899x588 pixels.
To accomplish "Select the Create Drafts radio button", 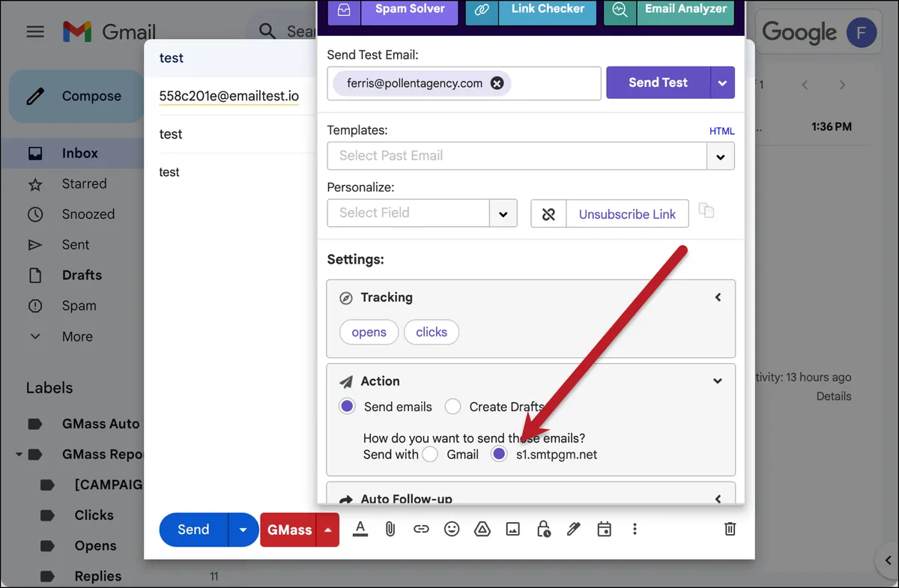I will (x=452, y=407).
